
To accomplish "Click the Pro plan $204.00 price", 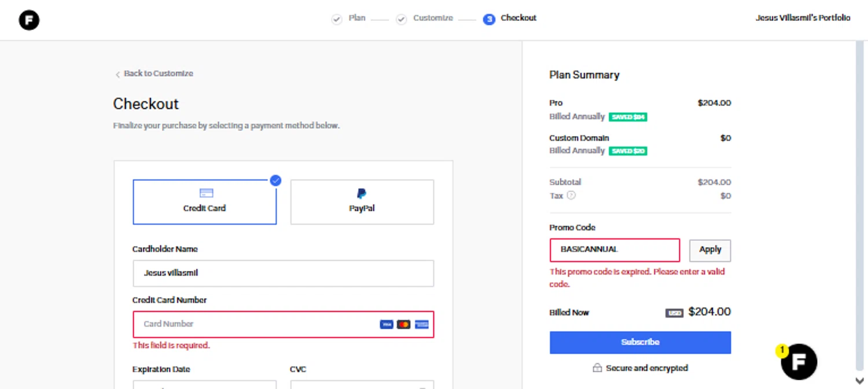I will click(714, 103).
